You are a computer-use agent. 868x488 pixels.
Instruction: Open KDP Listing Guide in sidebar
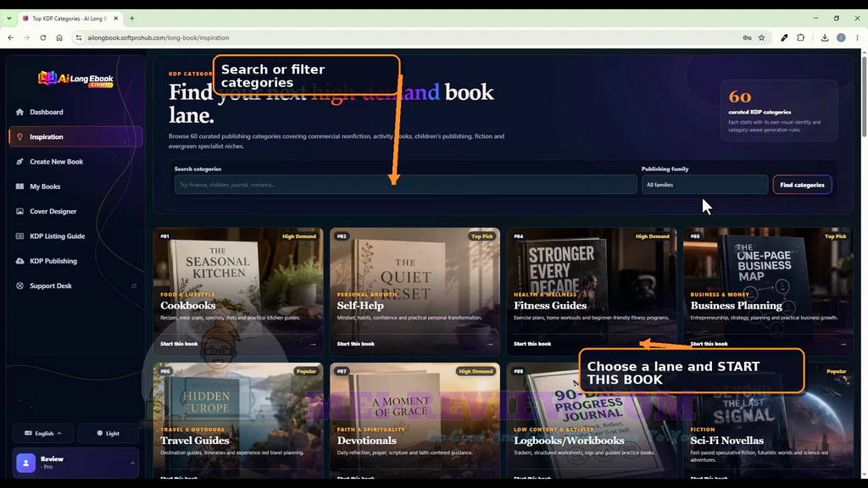coord(75,236)
